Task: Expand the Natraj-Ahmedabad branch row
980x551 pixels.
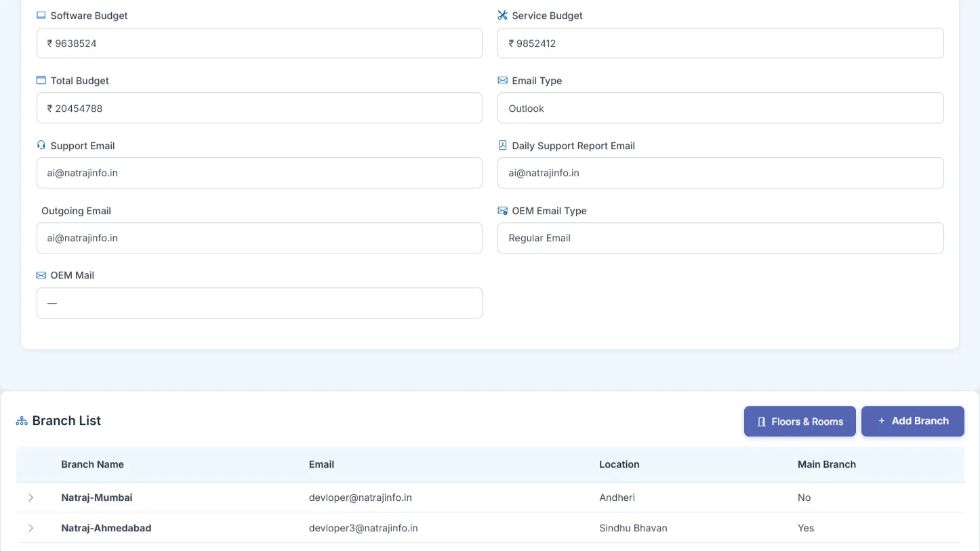Action: 30,528
